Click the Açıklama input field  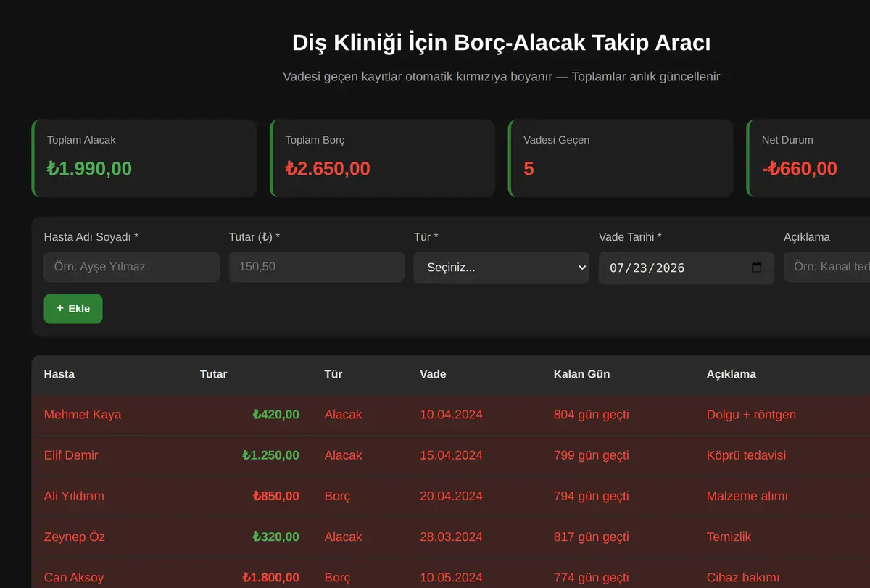tap(826, 267)
